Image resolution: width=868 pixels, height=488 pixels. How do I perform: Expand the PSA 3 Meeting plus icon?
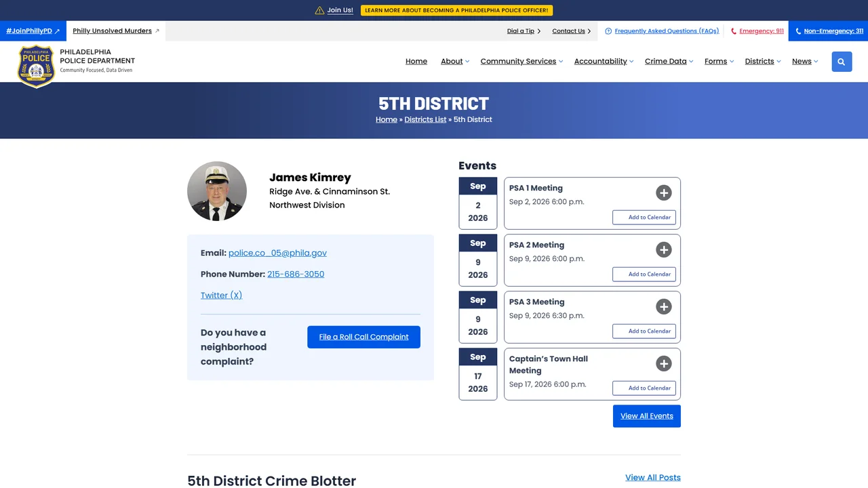click(x=664, y=306)
